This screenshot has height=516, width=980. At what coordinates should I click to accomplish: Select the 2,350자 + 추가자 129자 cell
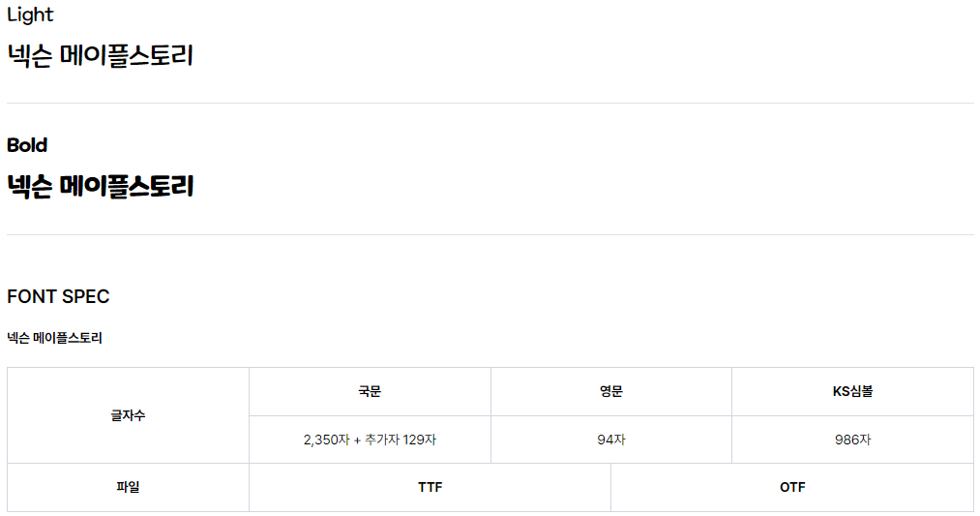370,440
